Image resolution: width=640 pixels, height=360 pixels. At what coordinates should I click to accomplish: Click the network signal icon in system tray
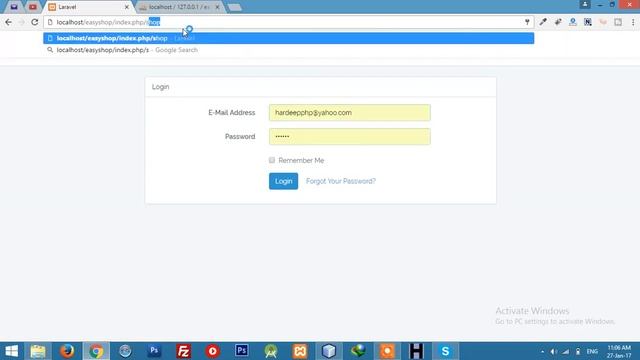pos(566,351)
